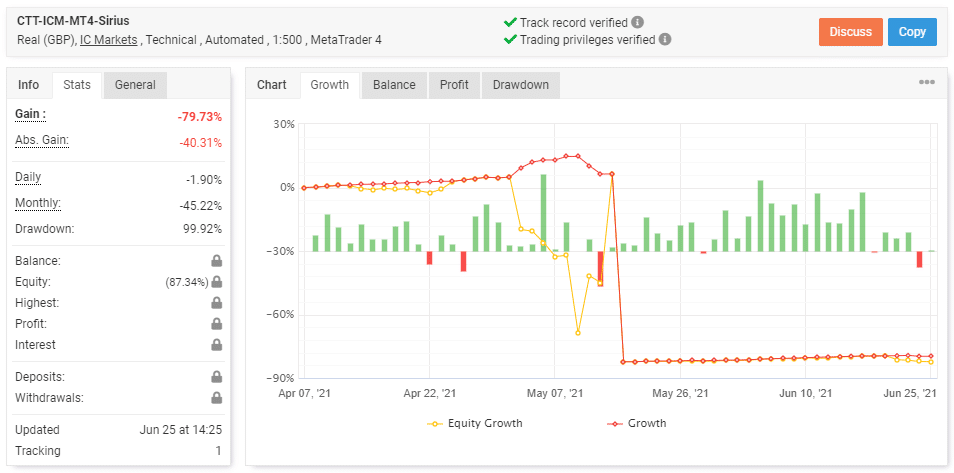Click the Track record verified info icon
Viewport: 954px width, 473px height.
point(638,22)
